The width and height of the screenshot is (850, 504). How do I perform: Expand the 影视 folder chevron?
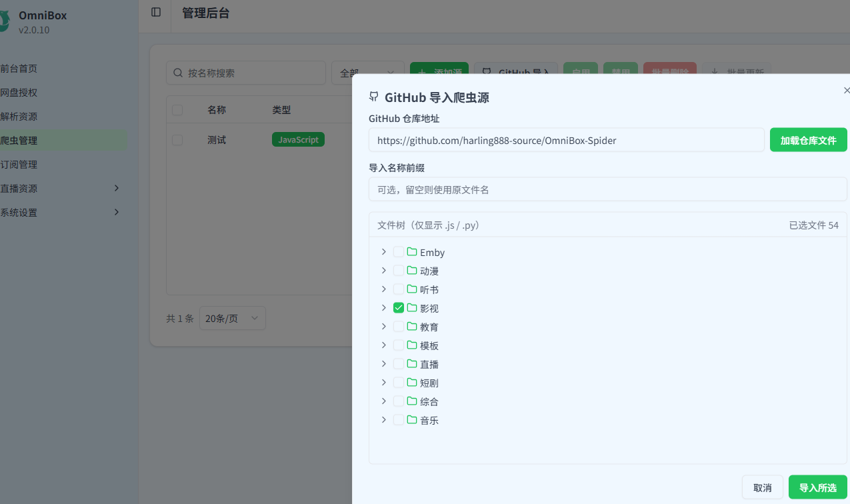383,308
